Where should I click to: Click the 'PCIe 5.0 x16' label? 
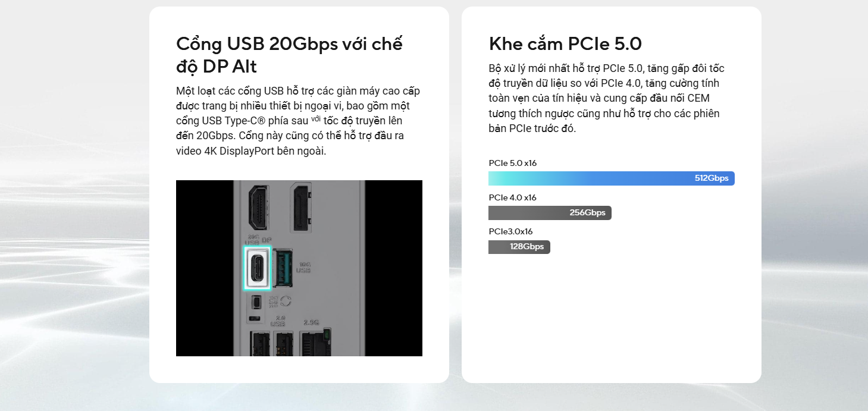point(513,163)
